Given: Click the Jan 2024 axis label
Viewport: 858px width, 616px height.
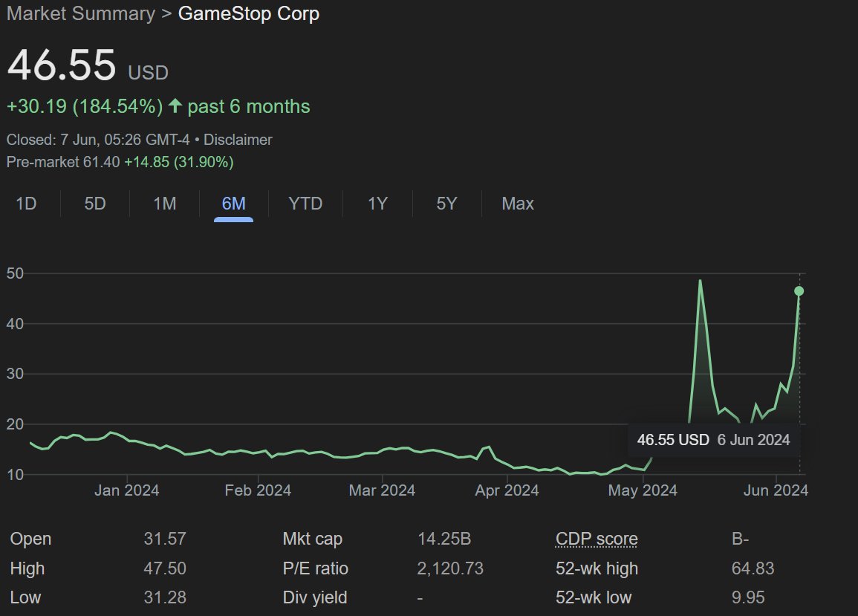Looking at the screenshot, I should tap(126, 490).
